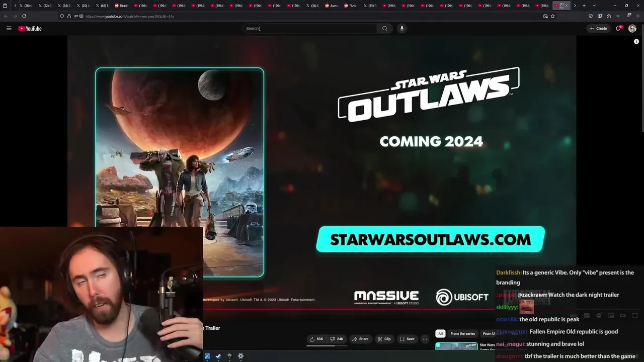
Task: Launch Steam from the taskbar
Action: click(218, 356)
